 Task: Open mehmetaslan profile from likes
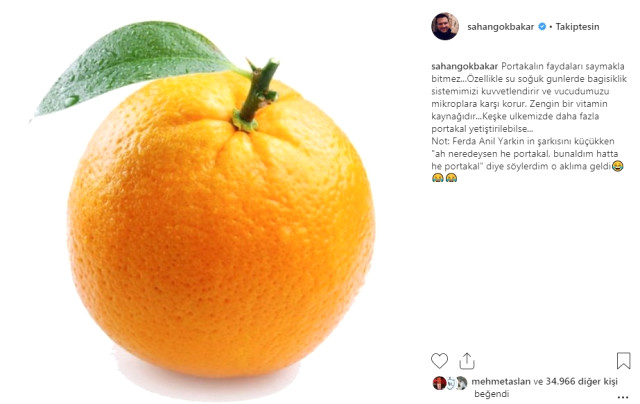pos(501,382)
